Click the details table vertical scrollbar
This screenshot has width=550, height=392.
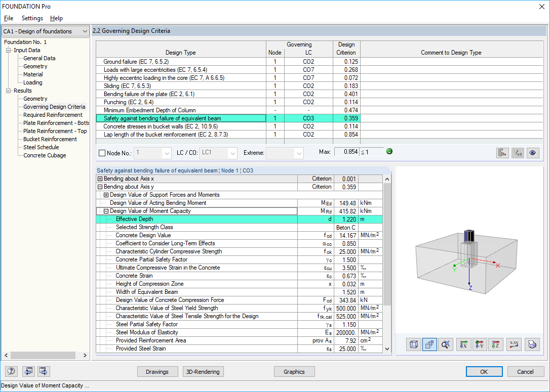(387, 244)
